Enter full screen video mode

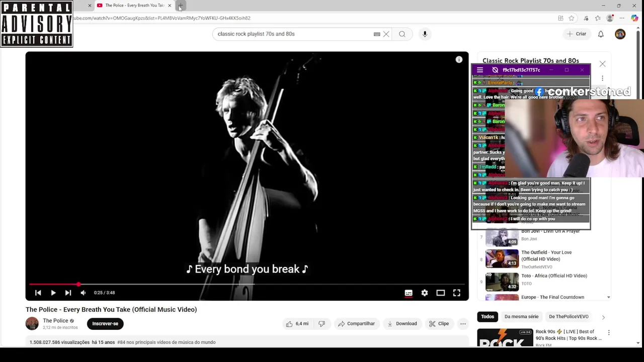coord(457,293)
